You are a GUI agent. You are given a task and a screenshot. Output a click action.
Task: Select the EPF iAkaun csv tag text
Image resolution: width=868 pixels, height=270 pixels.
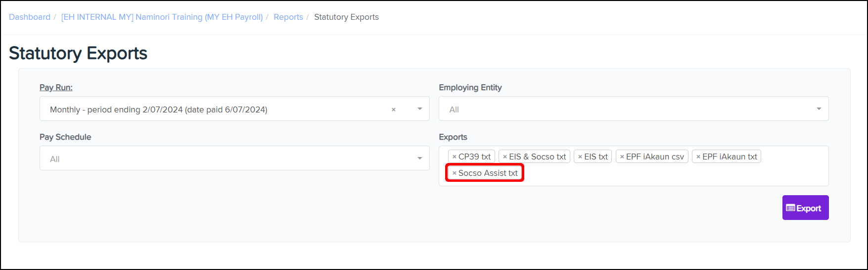click(655, 157)
